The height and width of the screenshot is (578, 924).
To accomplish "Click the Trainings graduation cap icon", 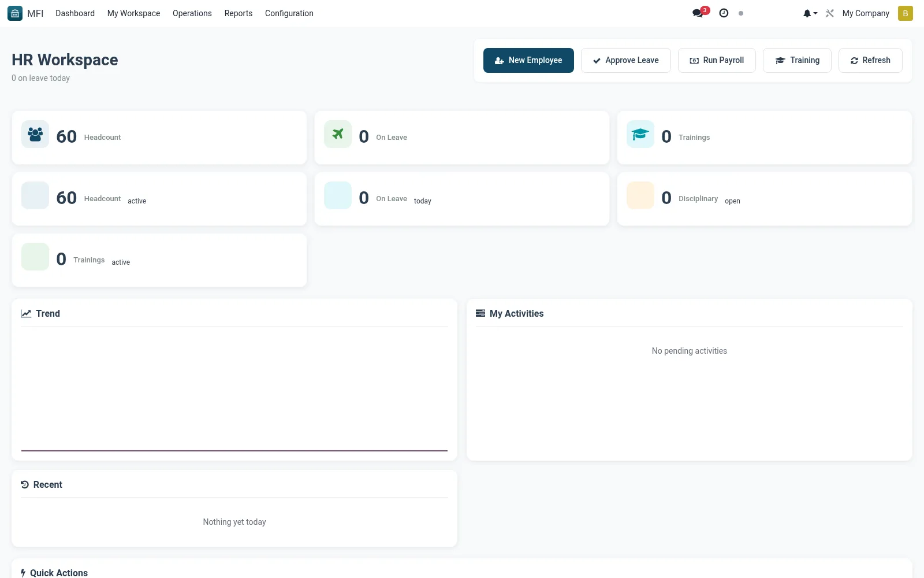I will point(640,134).
